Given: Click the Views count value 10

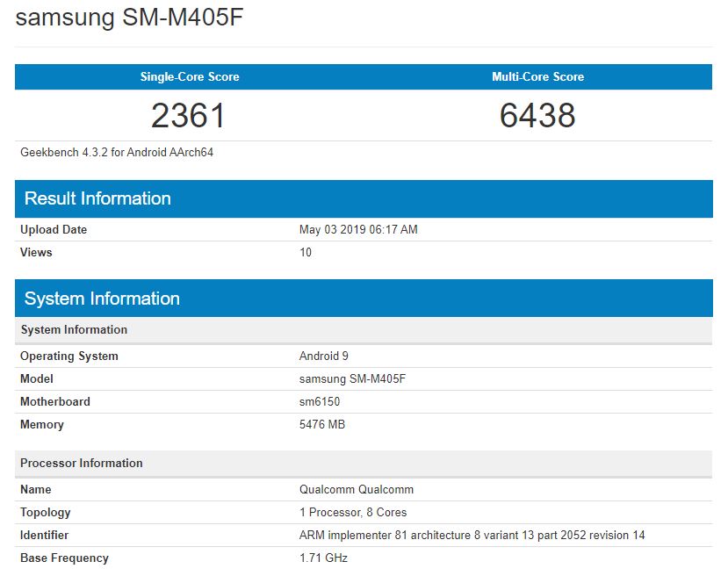Looking at the screenshot, I should pyautogui.click(x=306, y=253).
